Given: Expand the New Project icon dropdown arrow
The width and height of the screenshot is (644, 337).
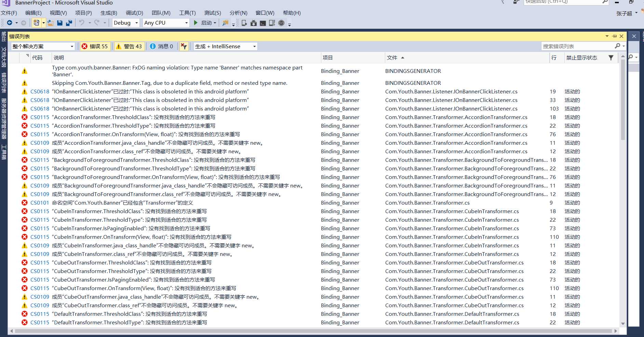Looking at the screenshot, I should pyautogui.click(x=43, y=23).
